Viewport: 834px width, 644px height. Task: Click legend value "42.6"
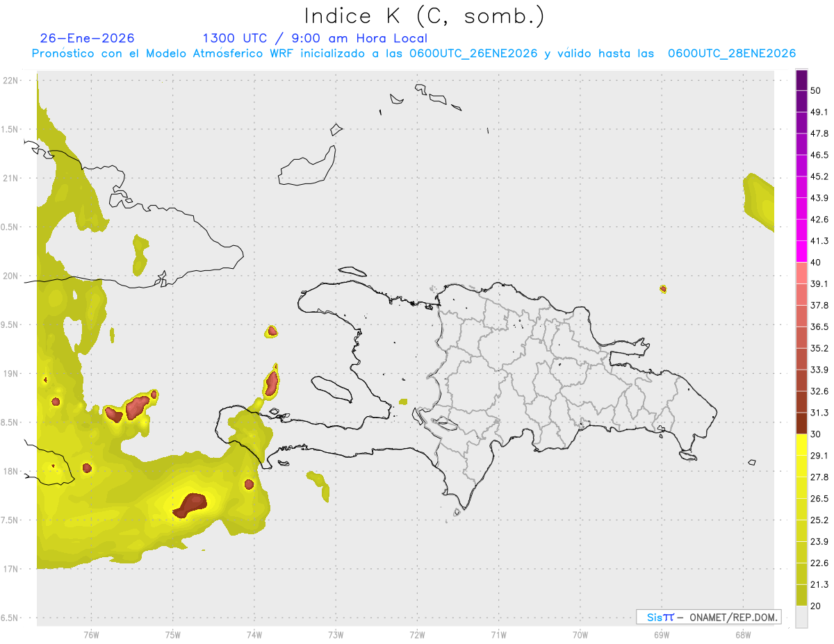819,220
